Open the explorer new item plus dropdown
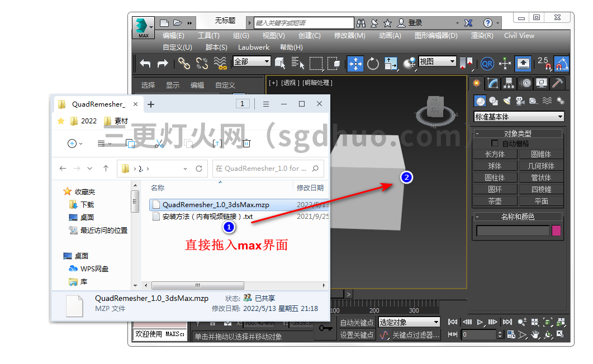The height and width of the screenshot is (364, 593). point(74,143)
